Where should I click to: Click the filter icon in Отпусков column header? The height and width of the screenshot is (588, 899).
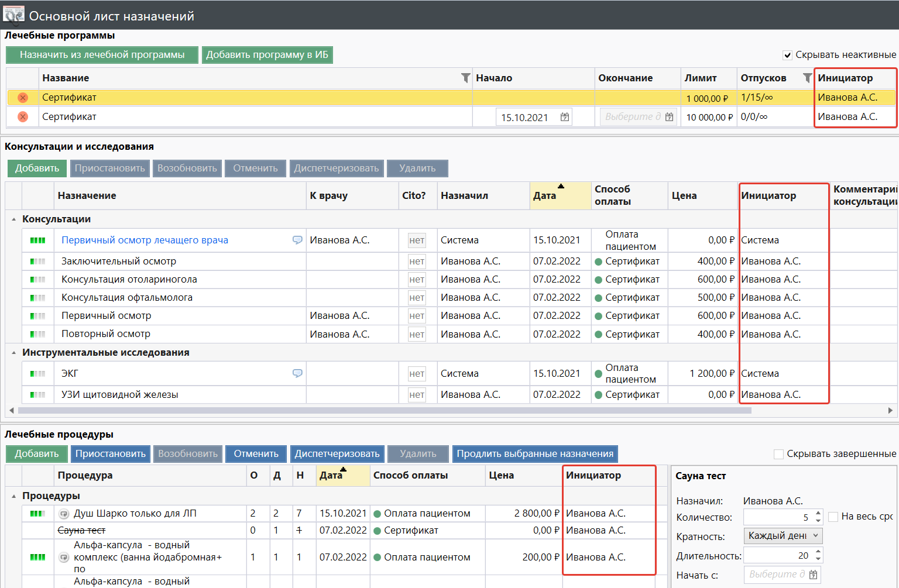click(807, 78)
